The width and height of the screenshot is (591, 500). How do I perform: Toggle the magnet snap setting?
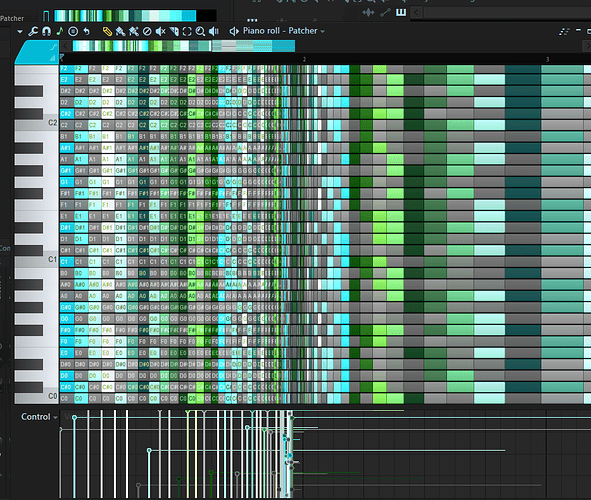[46, 31]
